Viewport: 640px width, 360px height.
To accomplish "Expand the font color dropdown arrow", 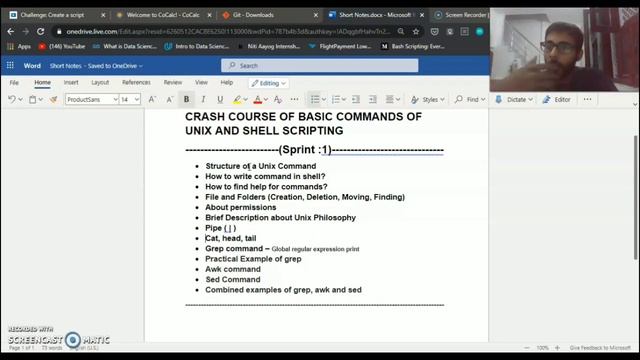I will [x=266, y=99].
